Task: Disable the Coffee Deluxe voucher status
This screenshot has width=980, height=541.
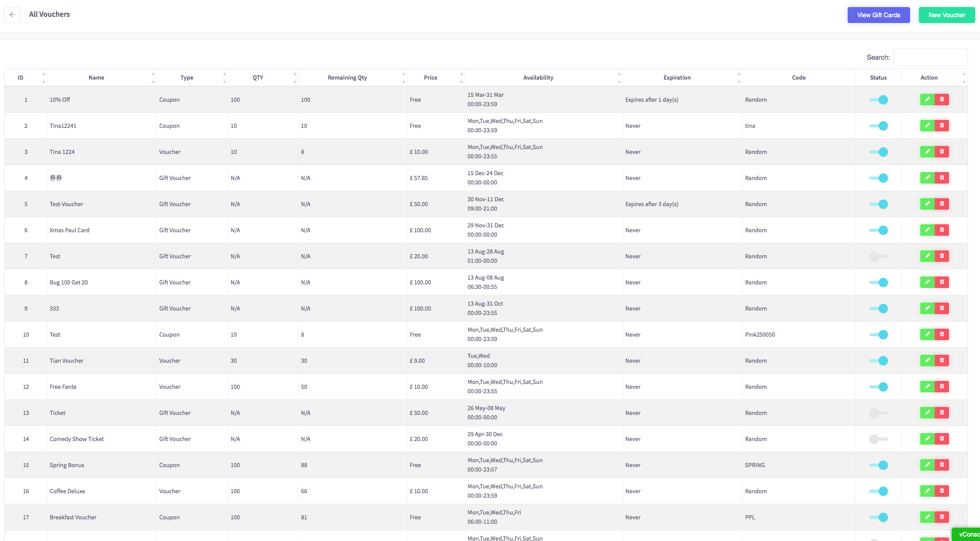Action: tap(879, 491)
